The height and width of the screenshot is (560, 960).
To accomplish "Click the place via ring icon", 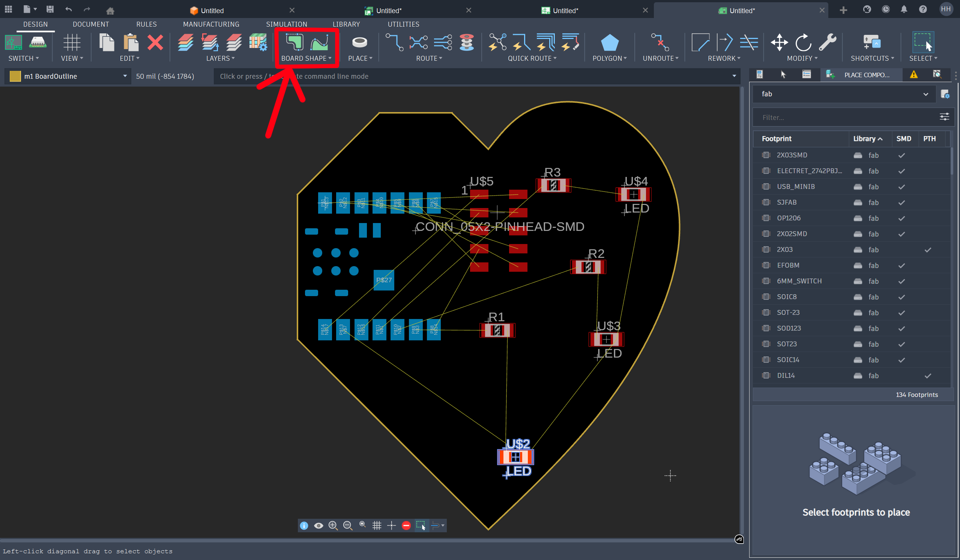I will point(359,42).
